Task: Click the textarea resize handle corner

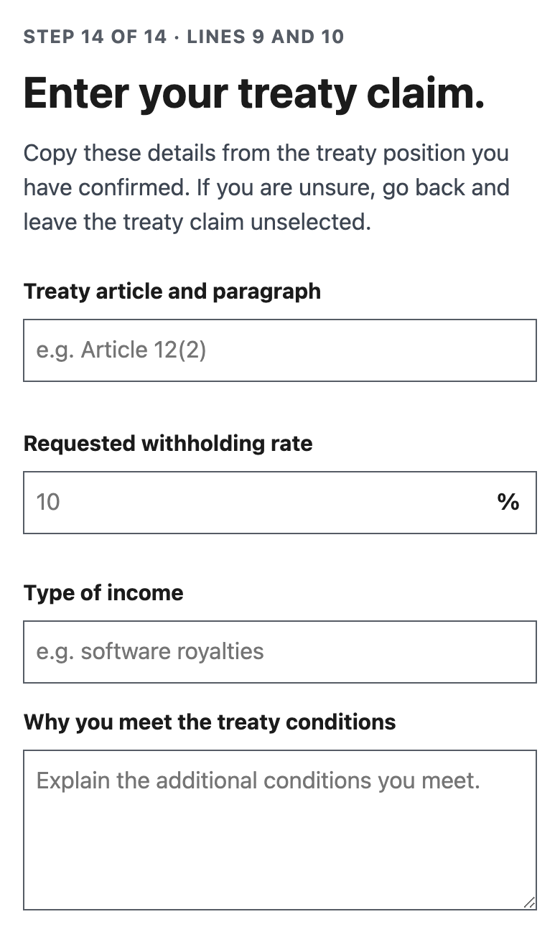Action: click(x=529, y=903)
